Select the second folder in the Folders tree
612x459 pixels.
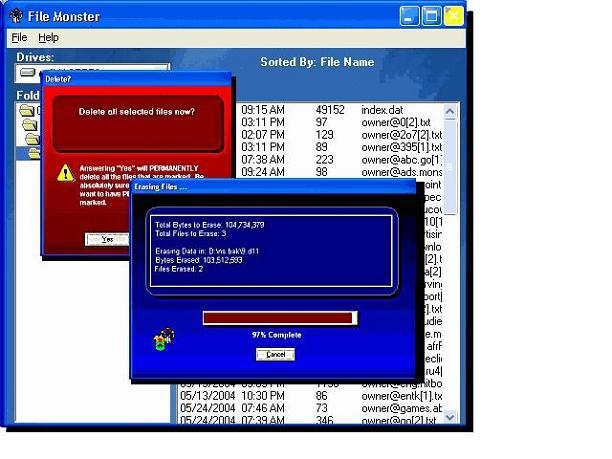tap(30, 125)
